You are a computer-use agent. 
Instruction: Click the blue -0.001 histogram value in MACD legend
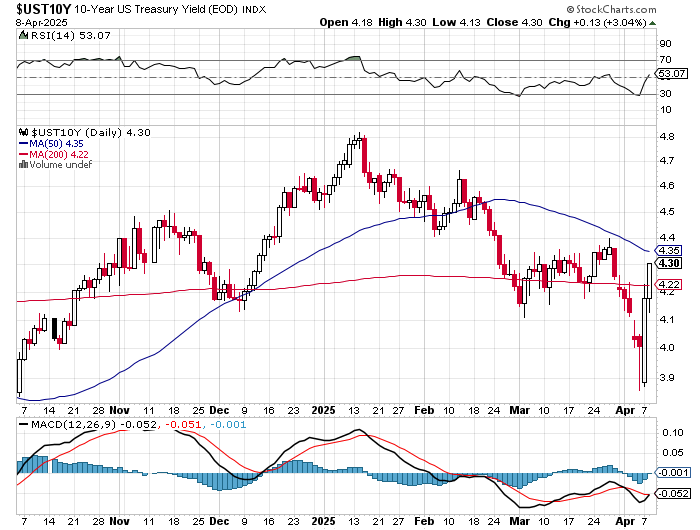228,424
